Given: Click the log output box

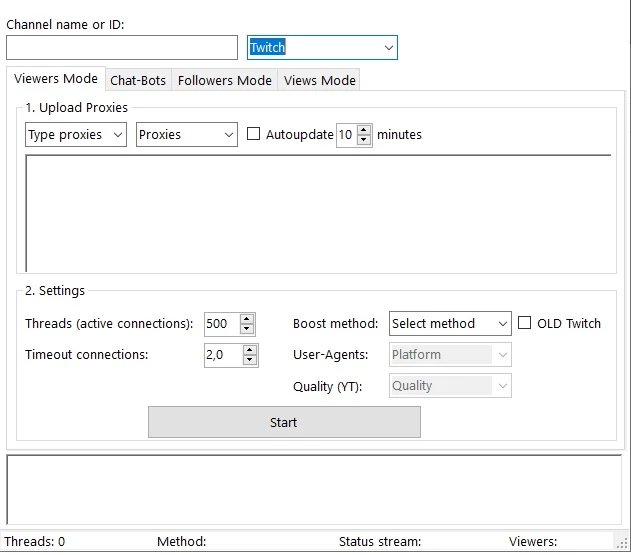Looking at the screenshot, I should pyautogui.click(x=314, y=490).
